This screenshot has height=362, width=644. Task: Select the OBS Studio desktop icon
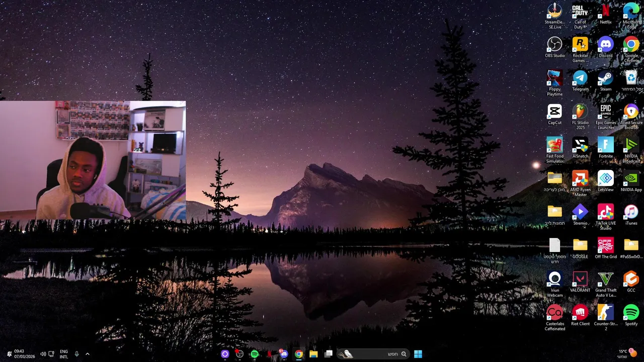(554, 47)
